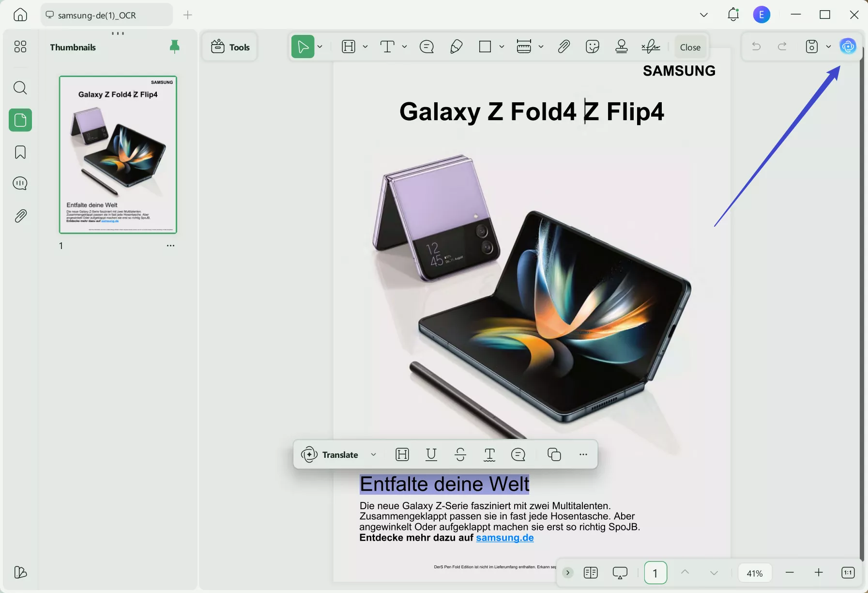This screenshot has height=593, width=868.
Task: Click the page number field
Action: pyautogui.click(x=655, y=573)
